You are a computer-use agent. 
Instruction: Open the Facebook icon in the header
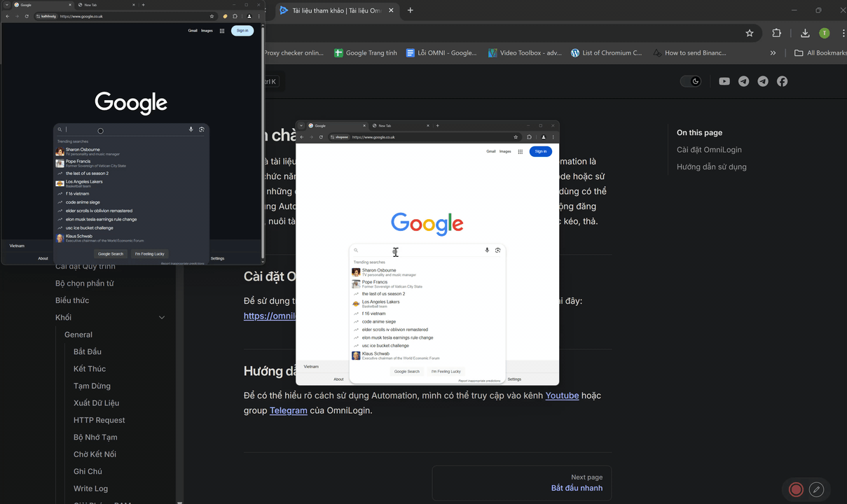782,81
